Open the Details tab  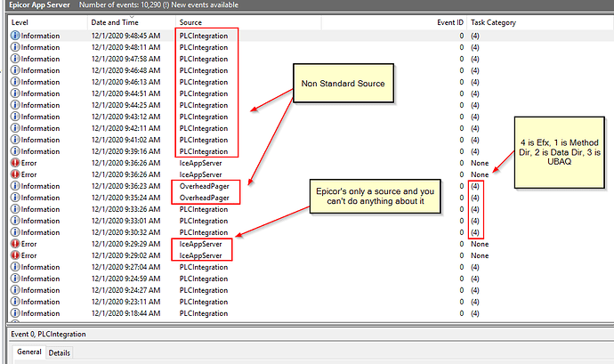click(x=59, y=352)
